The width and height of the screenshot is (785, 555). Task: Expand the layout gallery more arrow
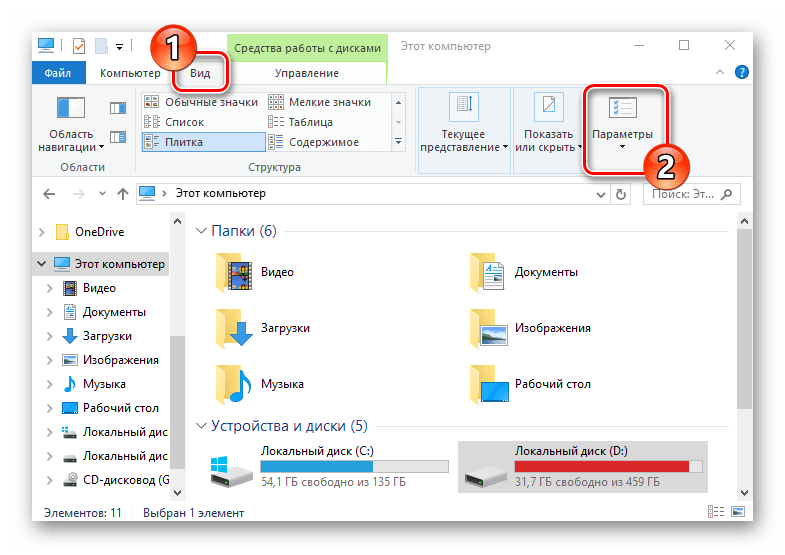tap(399, 142)
